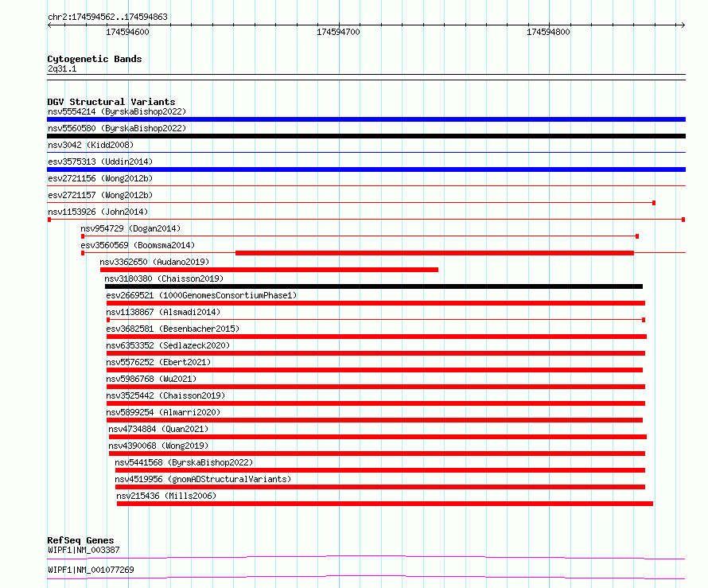Click esv3575313 (Uddin2014) label
Screen dimensions: 708x588
pos(100,162)
